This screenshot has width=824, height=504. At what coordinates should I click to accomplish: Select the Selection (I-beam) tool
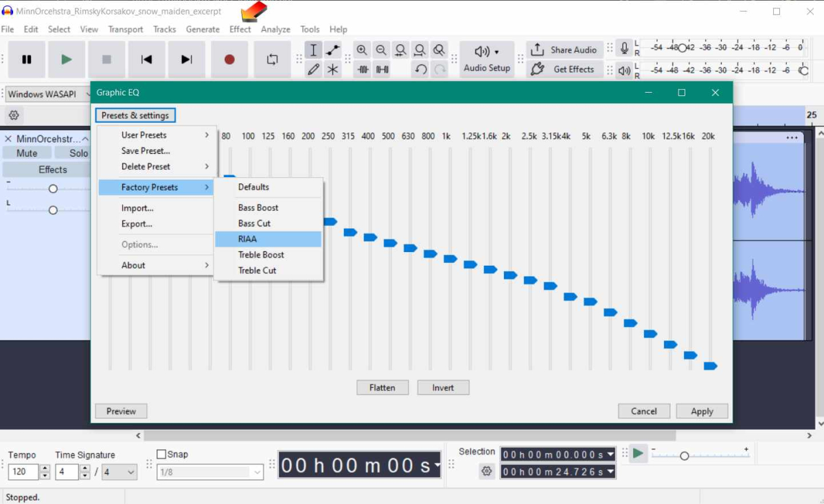tap(314, 50)
